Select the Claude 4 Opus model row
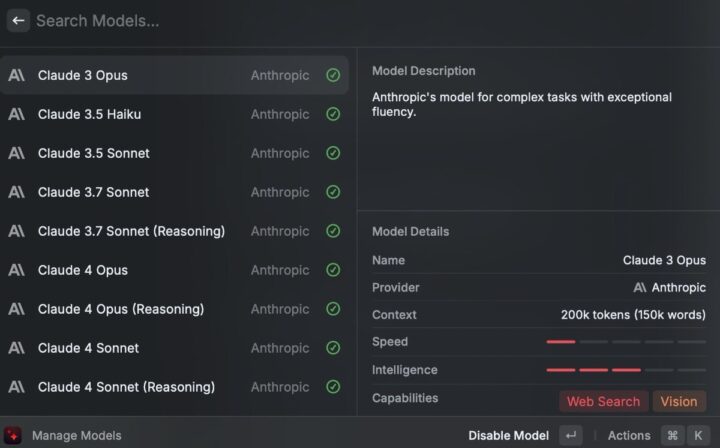The width and height of the screenshot is (720, 448). coord(83,270)
